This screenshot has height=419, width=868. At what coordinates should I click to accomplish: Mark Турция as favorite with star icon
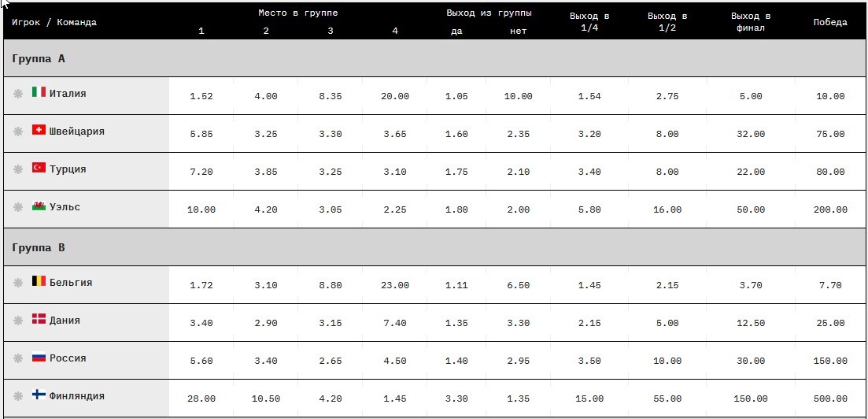point(18,169)
